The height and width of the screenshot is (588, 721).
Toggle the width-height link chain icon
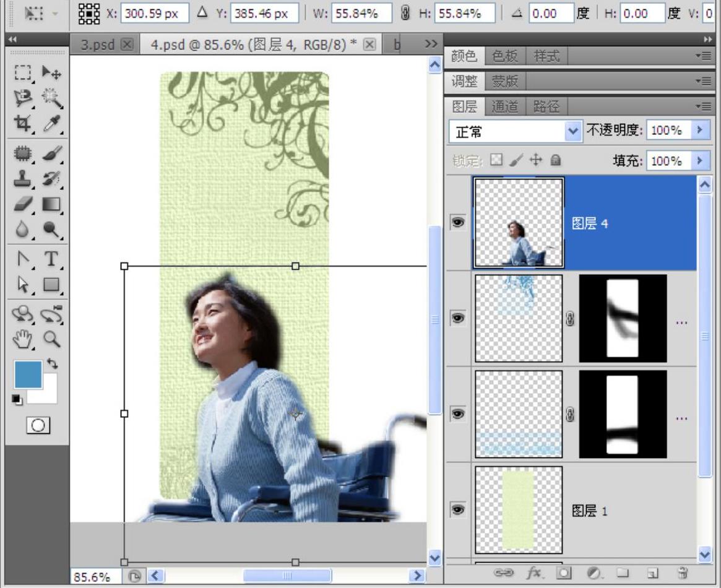[405, 14]
